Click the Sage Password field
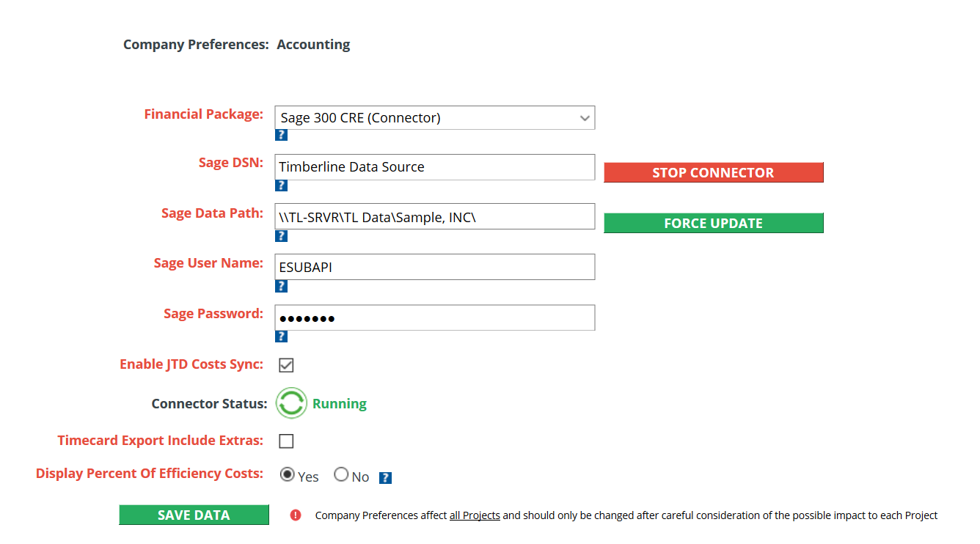This screenshot has width=980, height=544. [x=434, y=318]
